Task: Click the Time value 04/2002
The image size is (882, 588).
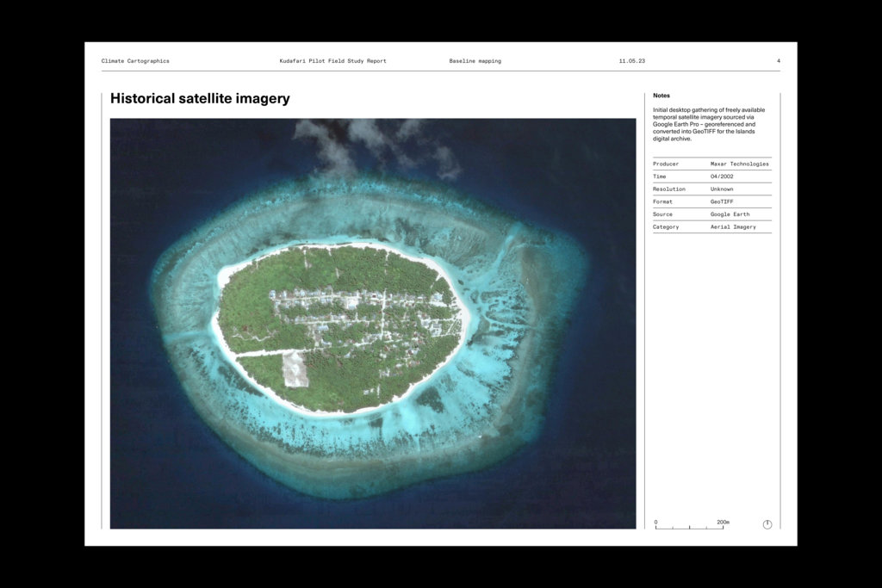Action: click(722, 176)
